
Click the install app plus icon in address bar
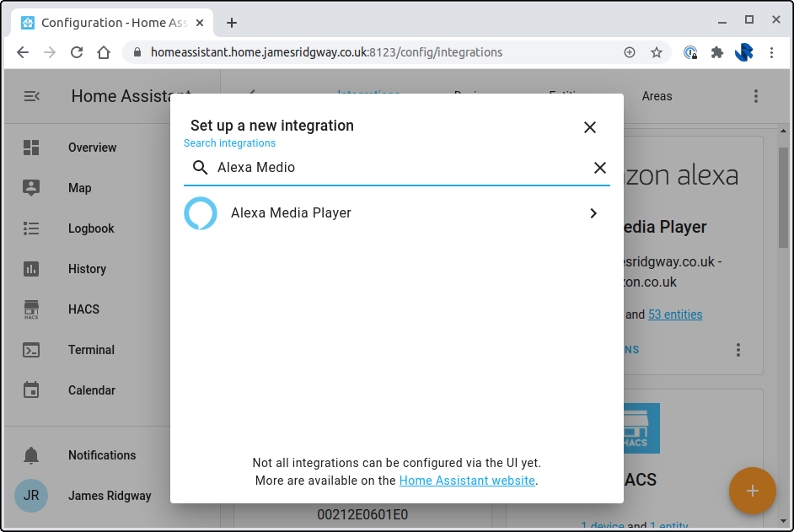coord(630,52)
